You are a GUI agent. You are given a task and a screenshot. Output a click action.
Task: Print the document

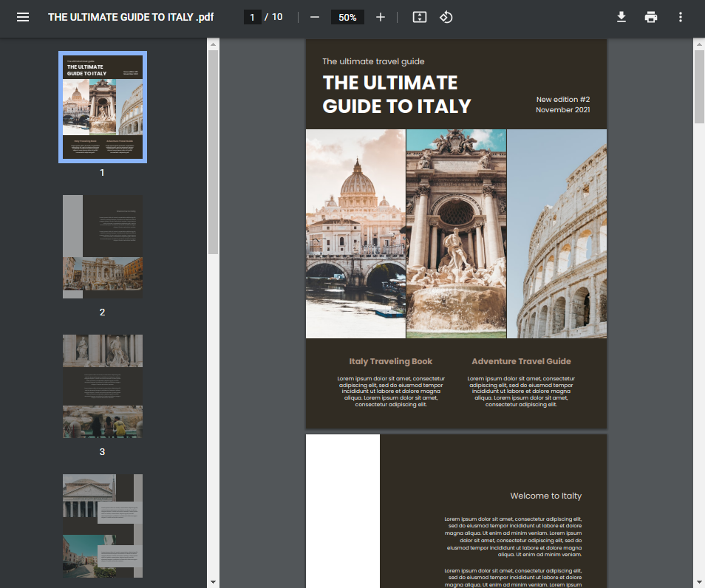pos(651,17)
